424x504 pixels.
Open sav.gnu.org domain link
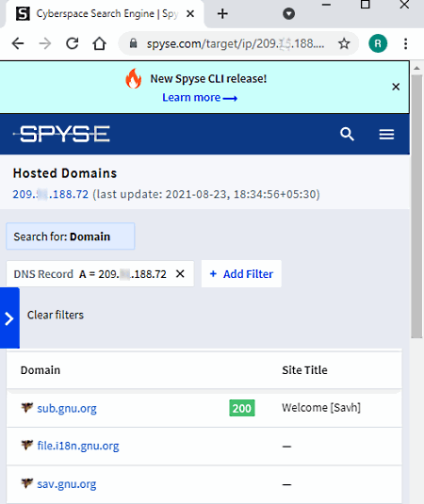click(67, 484)
